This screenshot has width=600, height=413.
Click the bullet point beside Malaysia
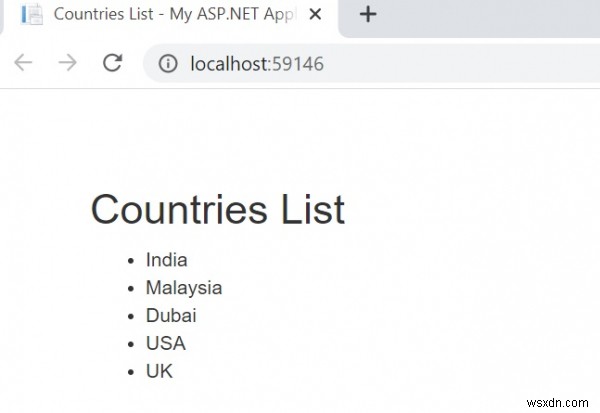[x=130, y=289]
